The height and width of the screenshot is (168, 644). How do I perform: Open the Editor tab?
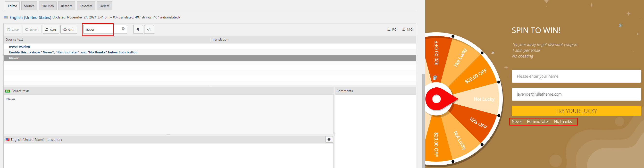[12, 6]
